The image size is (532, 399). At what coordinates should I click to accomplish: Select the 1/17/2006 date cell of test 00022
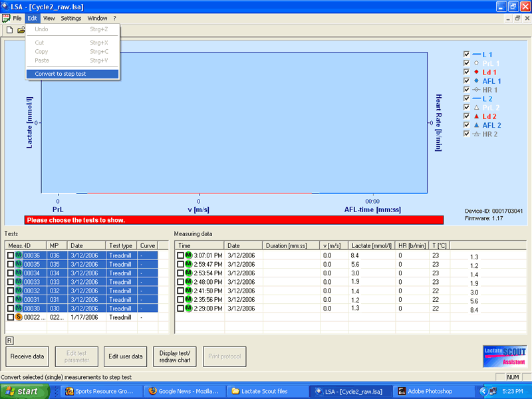tap(87, 317)
